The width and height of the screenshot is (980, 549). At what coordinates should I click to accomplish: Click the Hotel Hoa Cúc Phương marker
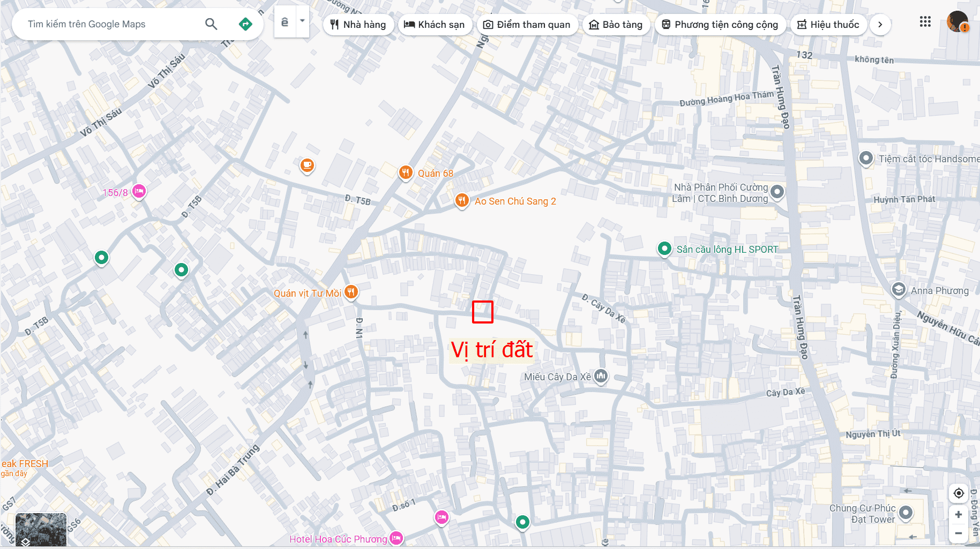point(396,538)
